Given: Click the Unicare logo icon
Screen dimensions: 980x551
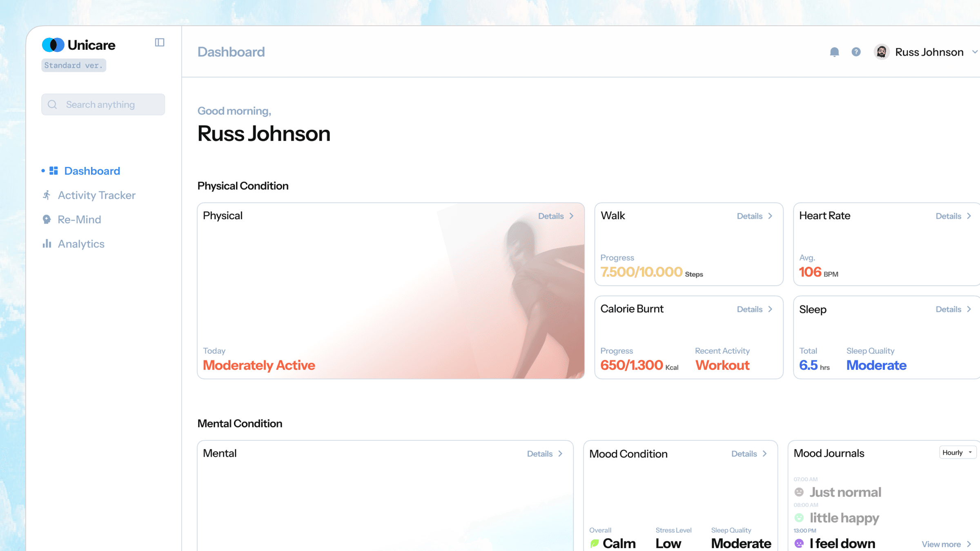Looking at the screenshot, I should click(53, 45).
